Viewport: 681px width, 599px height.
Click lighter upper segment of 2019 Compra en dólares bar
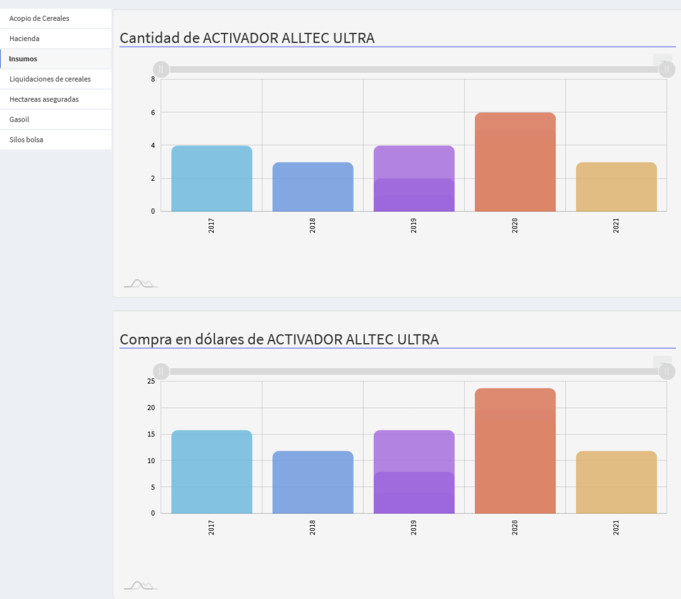click(414, 450)
